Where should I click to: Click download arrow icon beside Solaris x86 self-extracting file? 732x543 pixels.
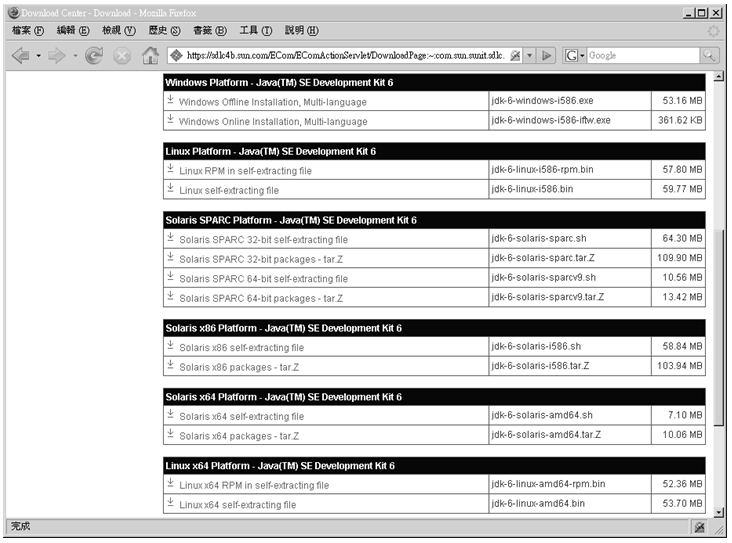(170, 345)
